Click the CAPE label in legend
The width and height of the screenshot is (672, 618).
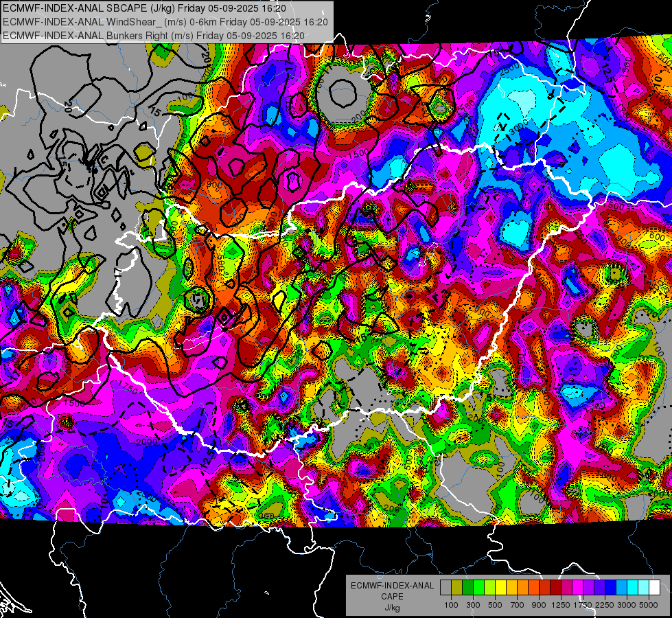(392, 597)
